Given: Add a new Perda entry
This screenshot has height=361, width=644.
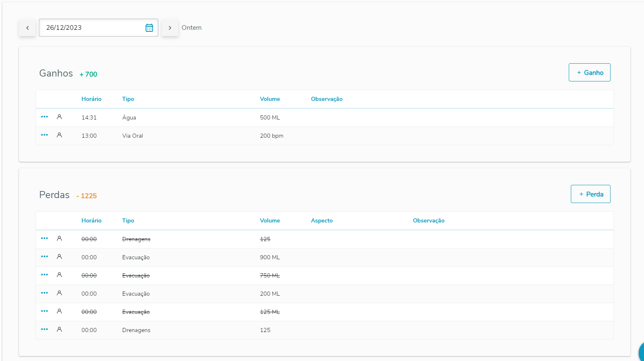Looking at the screenshot, I should click(590, 194).
